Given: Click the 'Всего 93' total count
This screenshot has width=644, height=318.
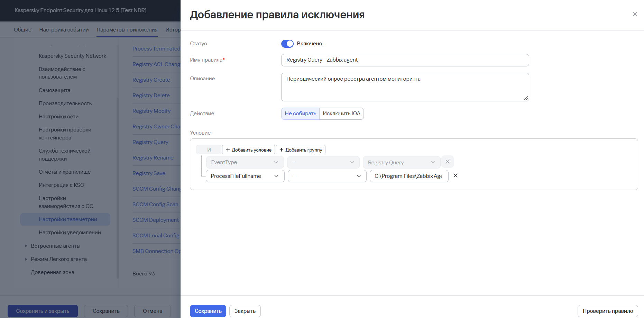Looking at the screenshot, I should pos(144,274).
